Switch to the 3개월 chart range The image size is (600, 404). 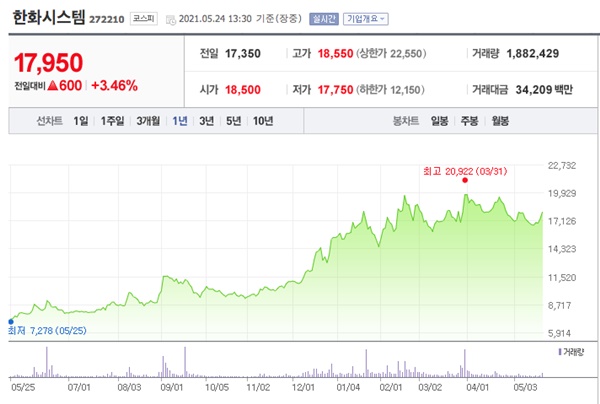pyautogui.click(x=148, y=121)
